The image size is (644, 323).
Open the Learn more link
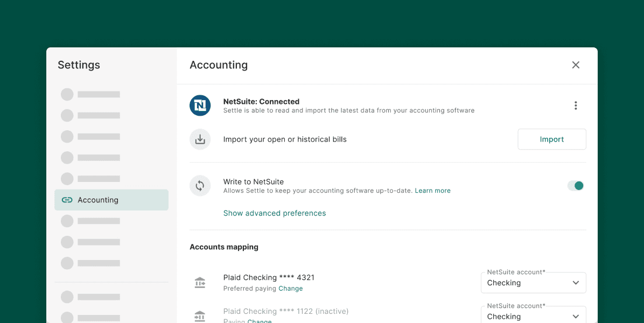point(432,190)
